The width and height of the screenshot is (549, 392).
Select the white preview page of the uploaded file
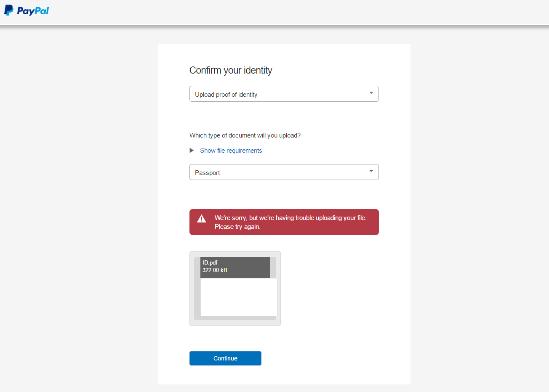[x=239, y=297]
